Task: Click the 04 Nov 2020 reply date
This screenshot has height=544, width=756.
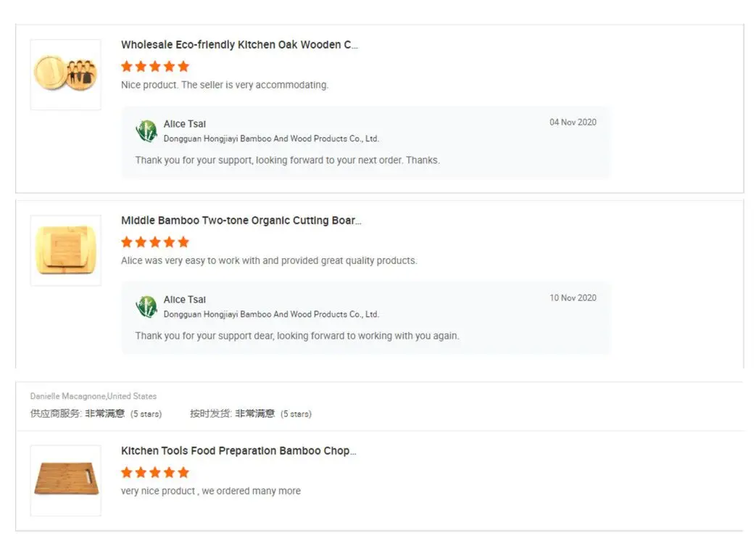Action: (573, 123)
